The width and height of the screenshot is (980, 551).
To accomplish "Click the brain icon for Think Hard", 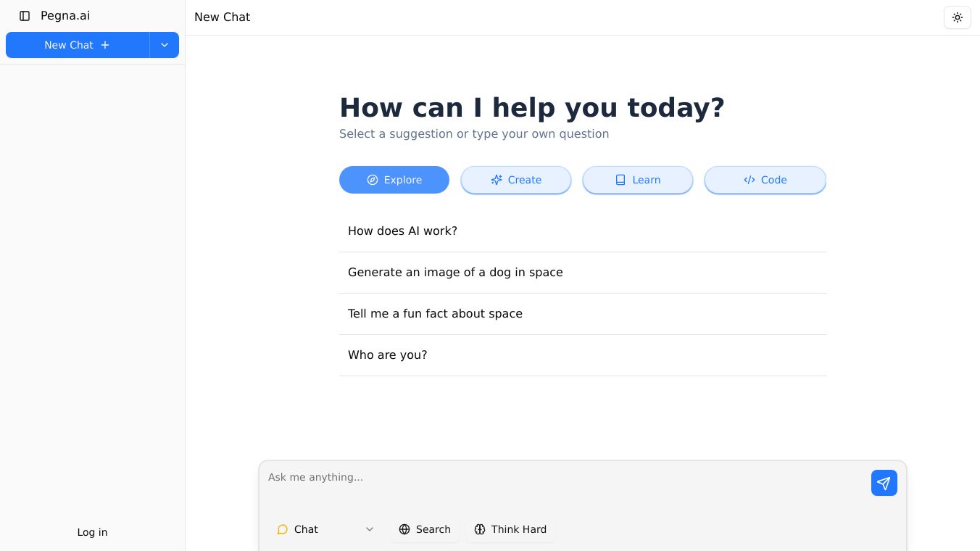I will [x=480, y=529].
